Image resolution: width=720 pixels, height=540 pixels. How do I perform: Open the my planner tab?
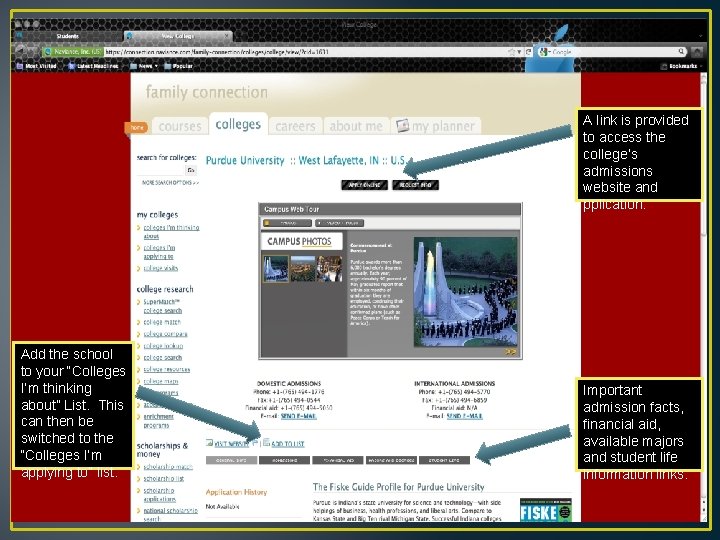click(436, 126)
